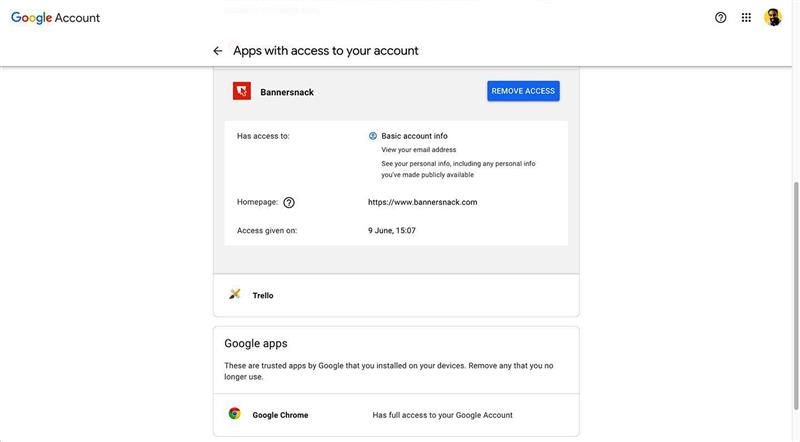800x442 pixels.
Task: Click the Bannersnack app logo
Action: pyautogui.click(x=242, y=91)
